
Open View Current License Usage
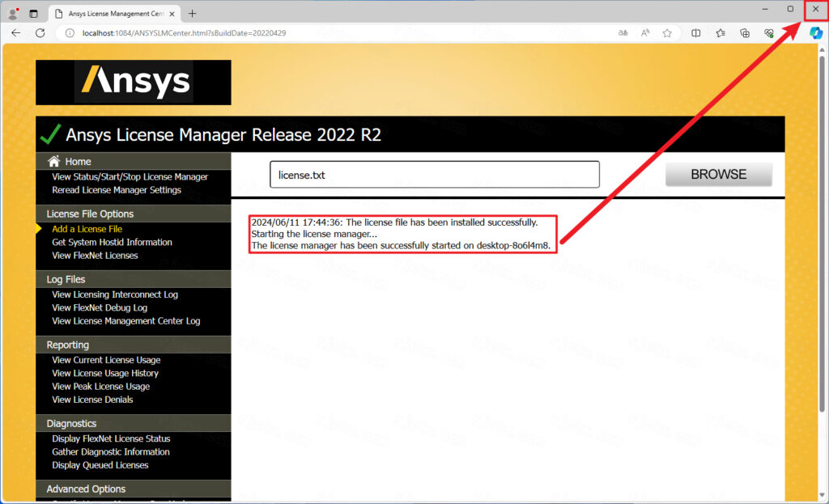click(x=106, y=360)
